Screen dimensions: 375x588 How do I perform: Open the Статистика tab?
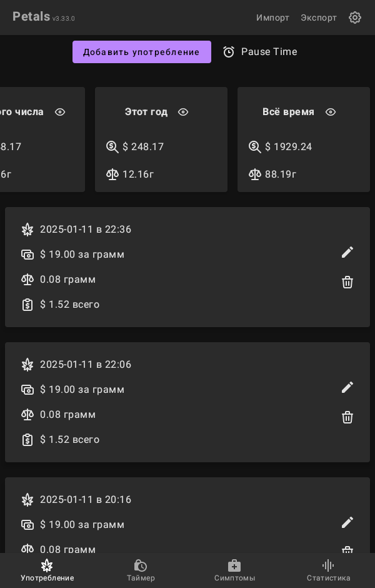coord(328,570)
